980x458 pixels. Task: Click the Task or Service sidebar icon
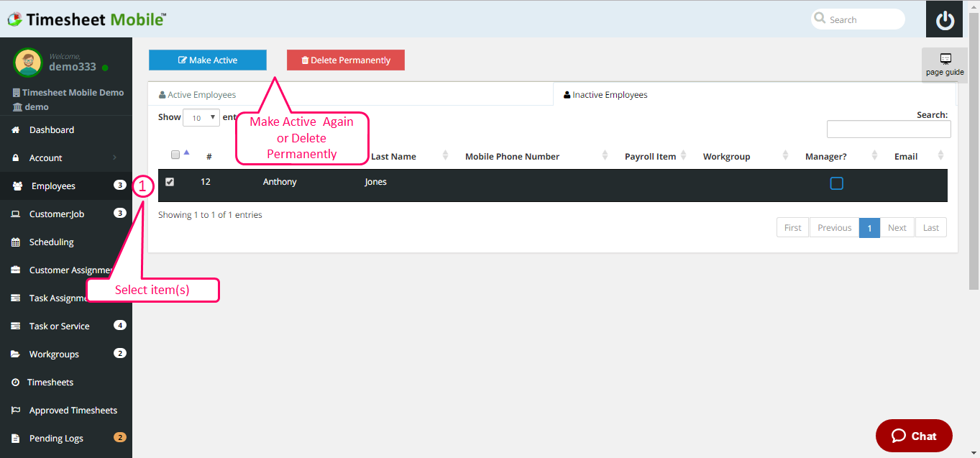pyautogui.click(x=16, y=326)
